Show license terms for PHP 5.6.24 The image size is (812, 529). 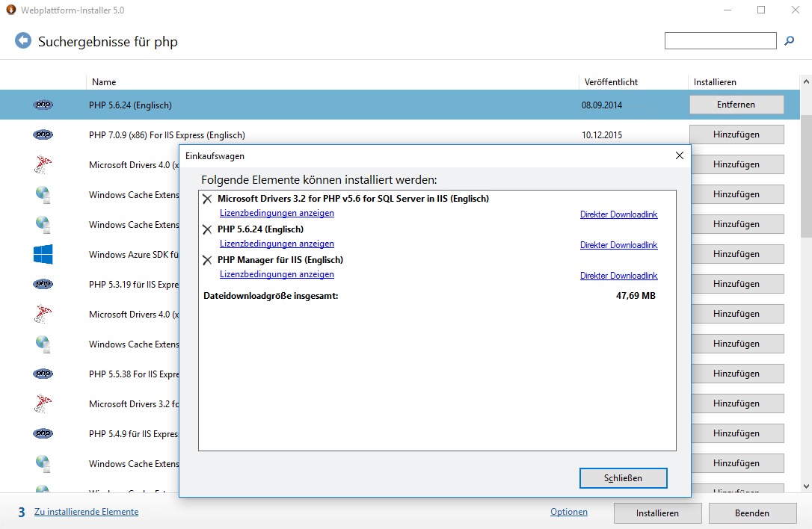click(x=277, y=244)
